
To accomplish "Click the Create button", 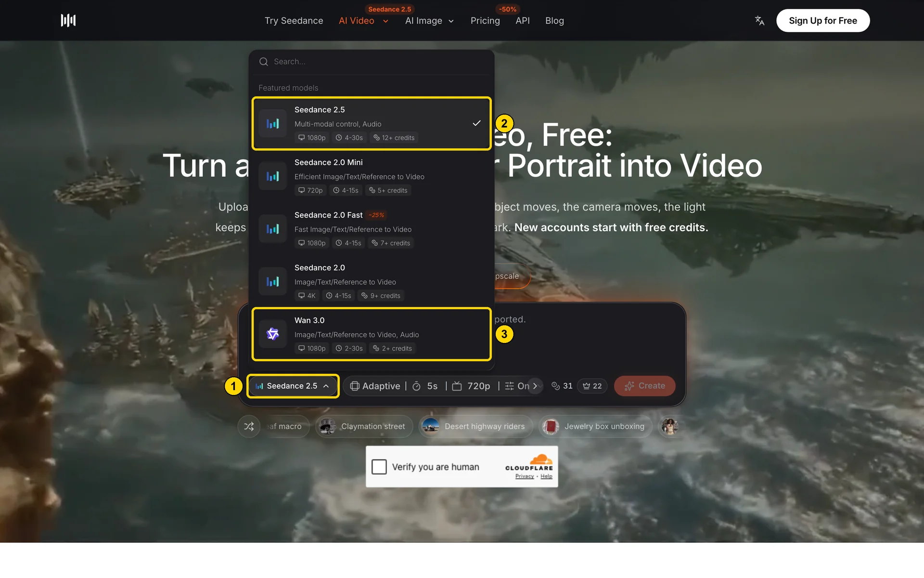I will coord(644,386).
